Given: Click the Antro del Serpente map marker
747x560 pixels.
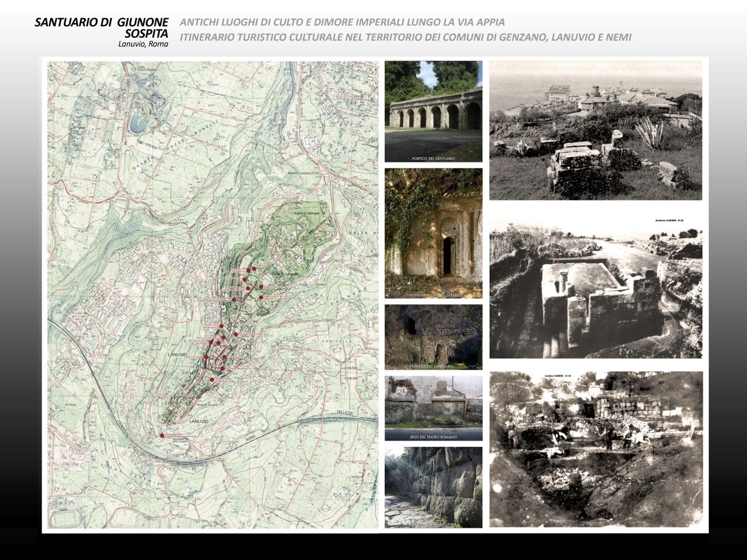Looking at the screenshot, I should [248, 270].
